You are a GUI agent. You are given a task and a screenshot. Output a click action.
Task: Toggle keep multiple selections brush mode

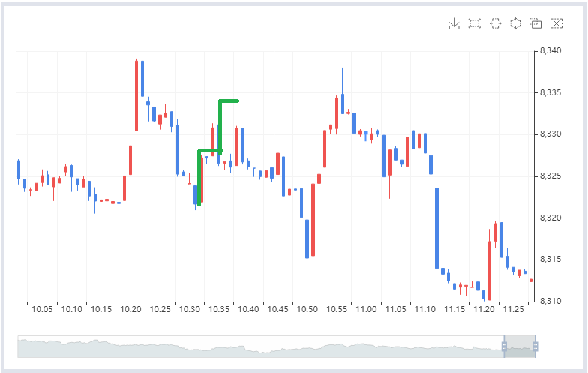[x=535, y=24]
